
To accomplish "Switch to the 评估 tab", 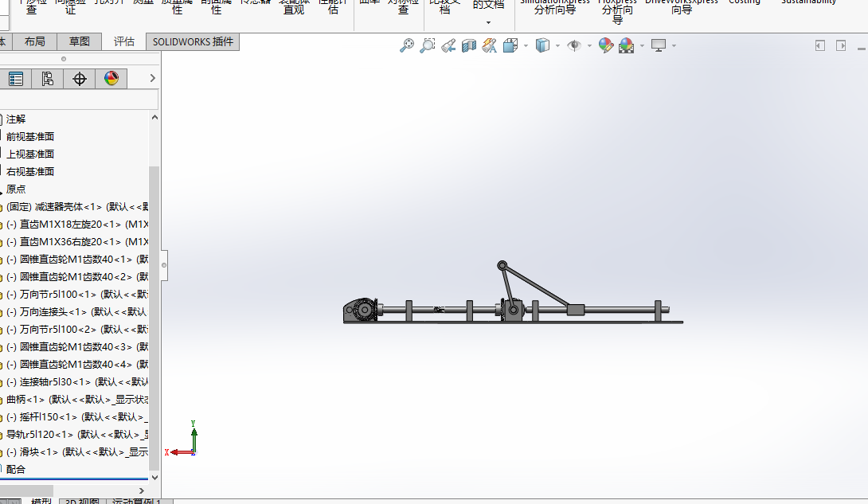I will [x=124, y=41].
